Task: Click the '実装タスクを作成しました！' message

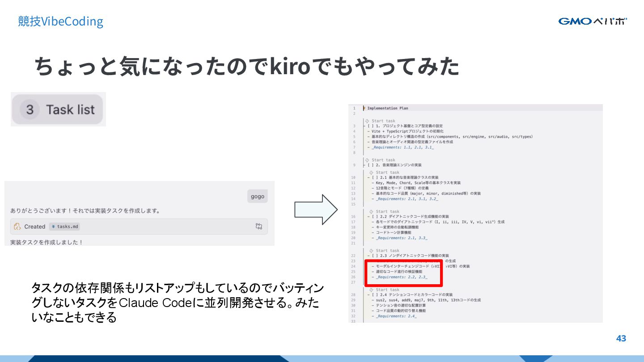Action: [x=47, y=242]
